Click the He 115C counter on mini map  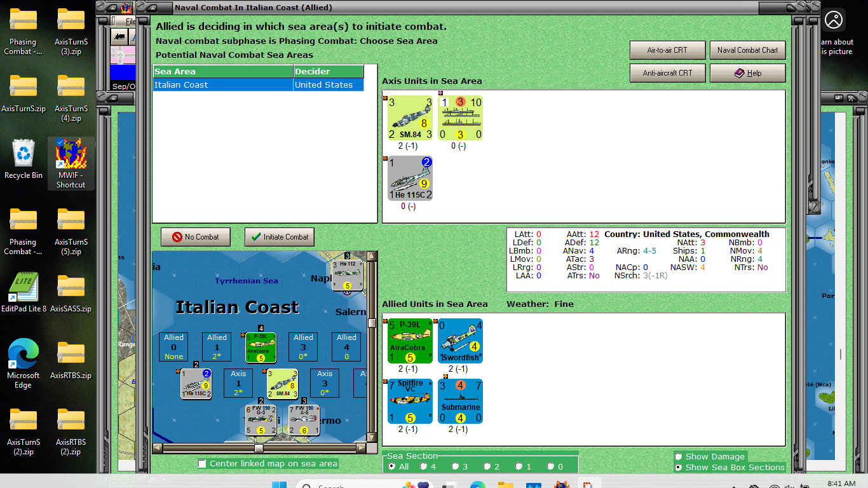click(x=196, y=383)
